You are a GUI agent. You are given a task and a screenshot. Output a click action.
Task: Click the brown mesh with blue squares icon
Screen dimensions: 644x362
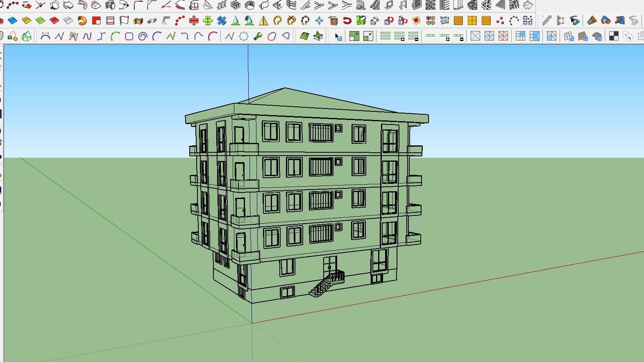pos(583,36)
